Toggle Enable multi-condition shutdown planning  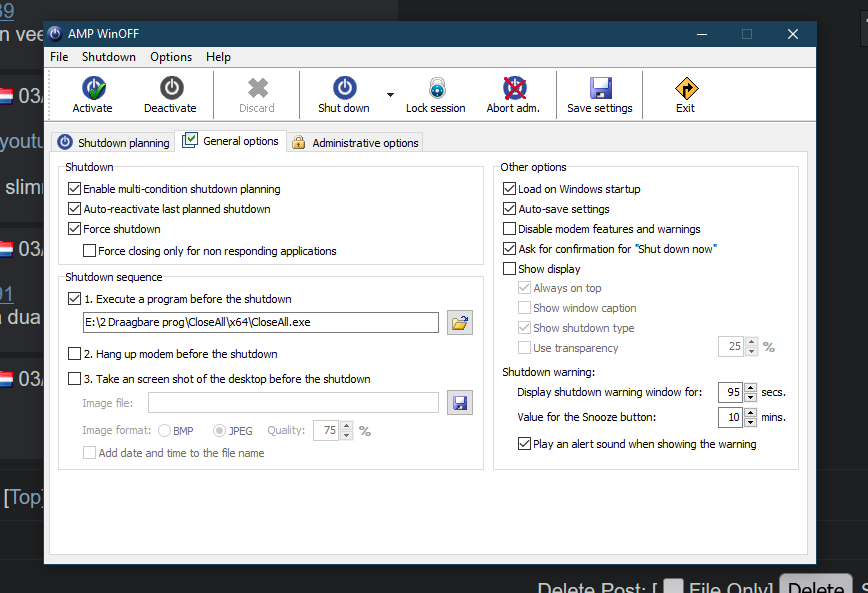(74, 189)
